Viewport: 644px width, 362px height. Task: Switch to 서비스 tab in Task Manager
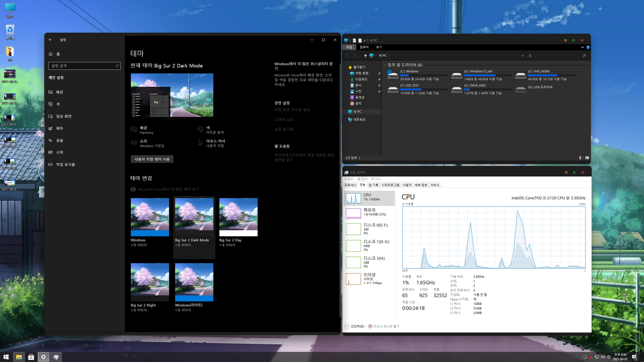coord(435,185)
